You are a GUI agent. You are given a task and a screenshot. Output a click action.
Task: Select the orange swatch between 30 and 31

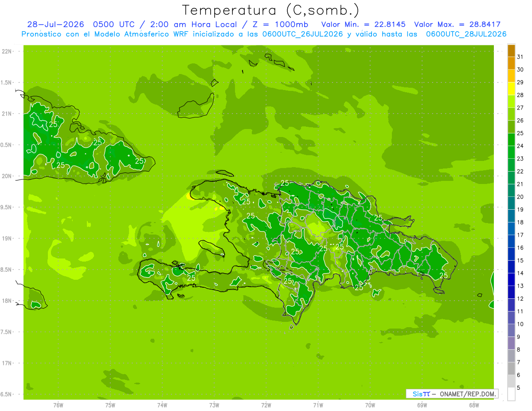(x=511, y=63)
